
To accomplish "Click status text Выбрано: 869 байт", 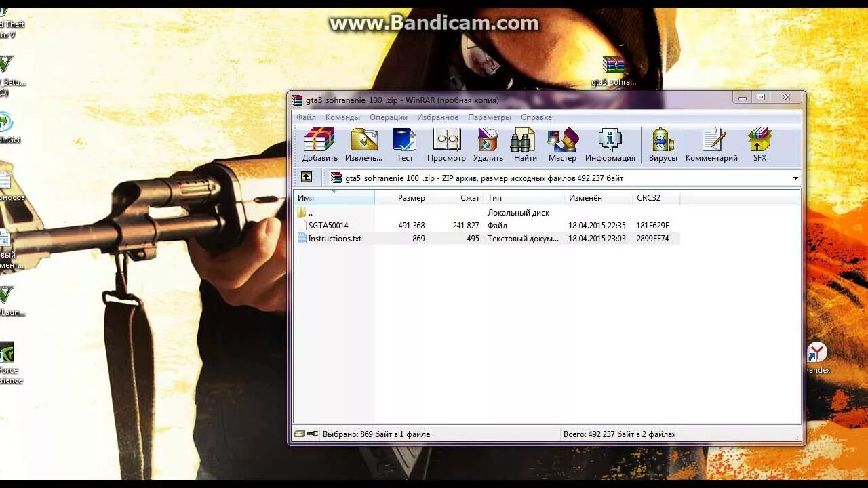I will coord(376,434).
